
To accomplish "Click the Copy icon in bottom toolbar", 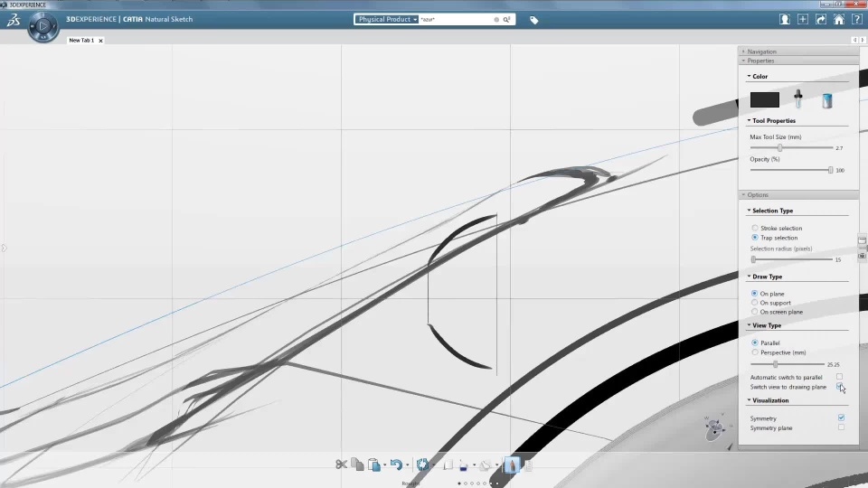I will pos(358,465).
